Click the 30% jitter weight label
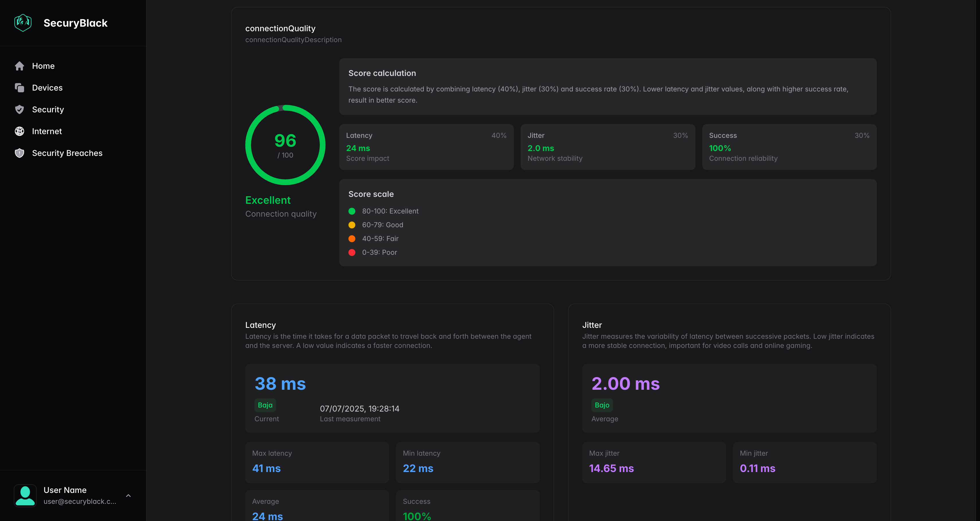This screenshot has height=521, width=980. click(x=680, y=136)
